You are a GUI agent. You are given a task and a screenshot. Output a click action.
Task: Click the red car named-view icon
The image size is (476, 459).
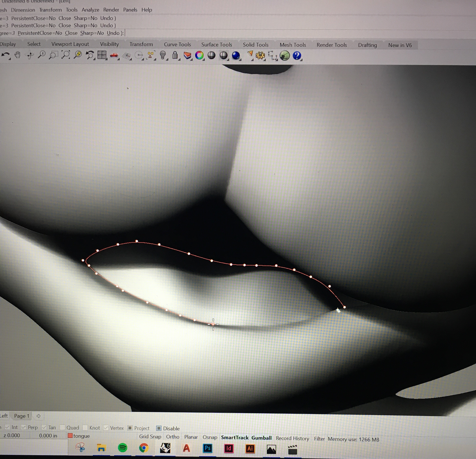pos(114,55)
